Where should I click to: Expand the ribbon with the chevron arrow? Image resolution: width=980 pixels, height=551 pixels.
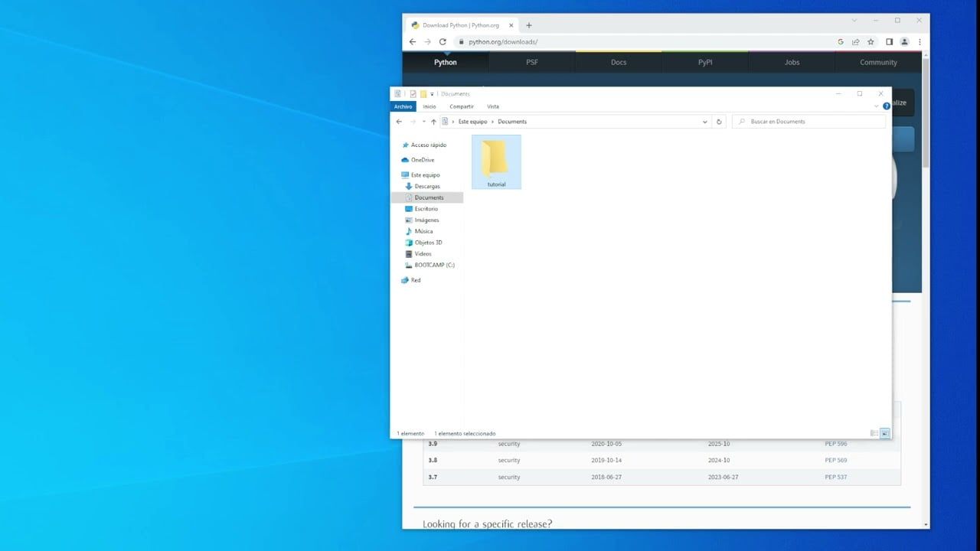pyautogui.click(x=876, y=106)
